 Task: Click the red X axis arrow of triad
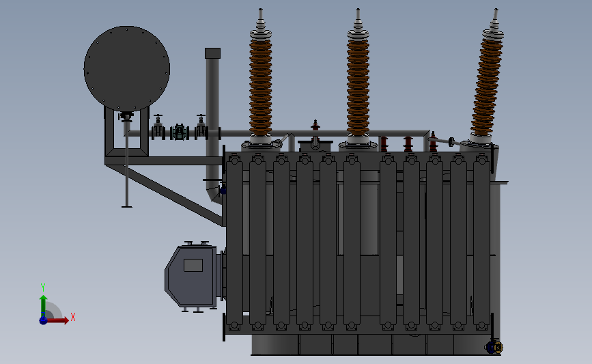[57, 320]
